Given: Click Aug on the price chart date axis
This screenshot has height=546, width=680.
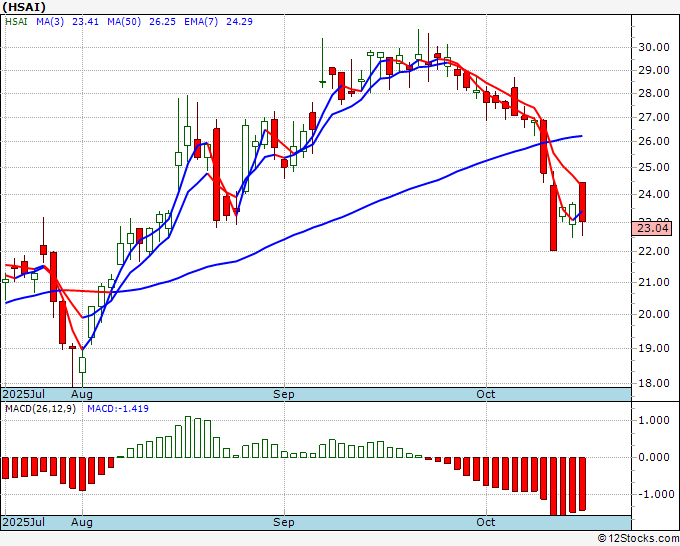Looking at the screenshot, I should coord(82,394).
